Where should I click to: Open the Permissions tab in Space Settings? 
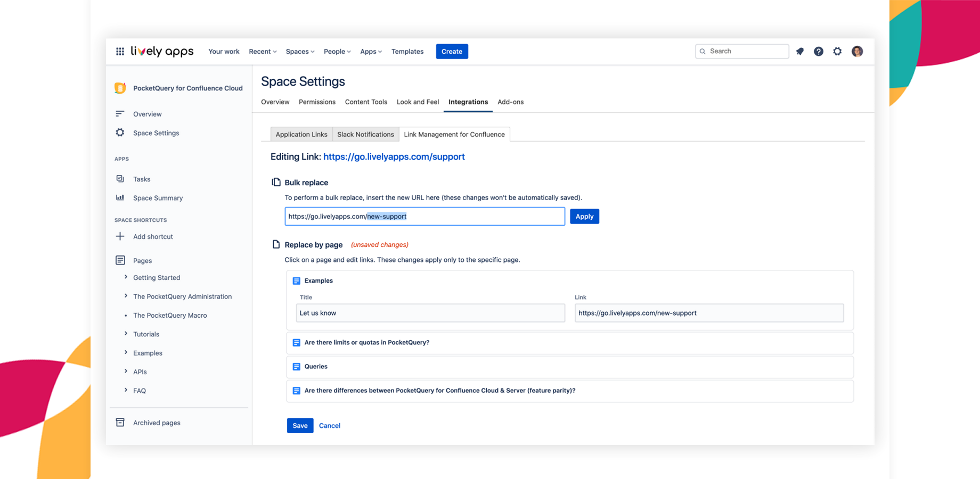317,102
